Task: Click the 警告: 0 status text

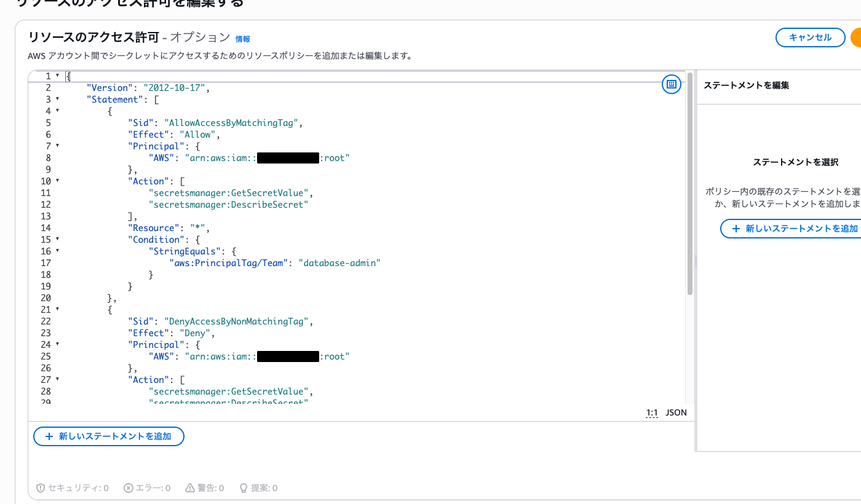Action: pyautogui.click(x=211, y=488)
